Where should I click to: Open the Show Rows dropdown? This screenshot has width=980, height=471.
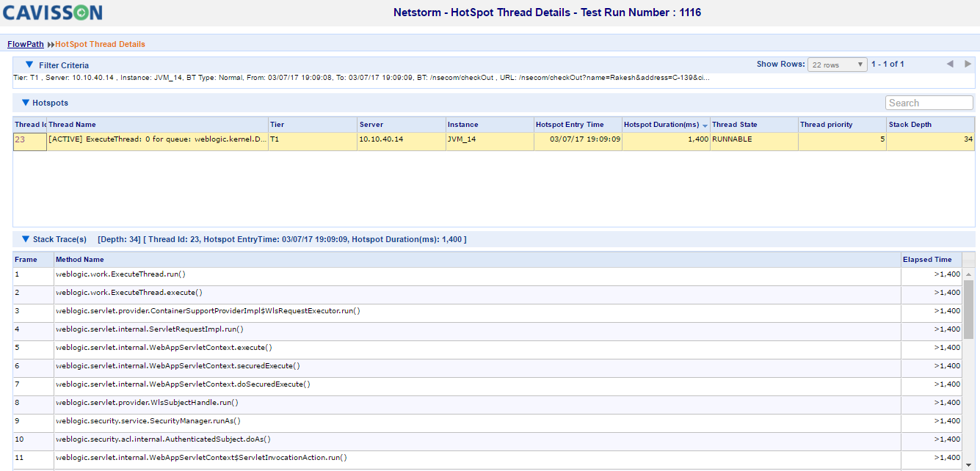coord(837,65)
